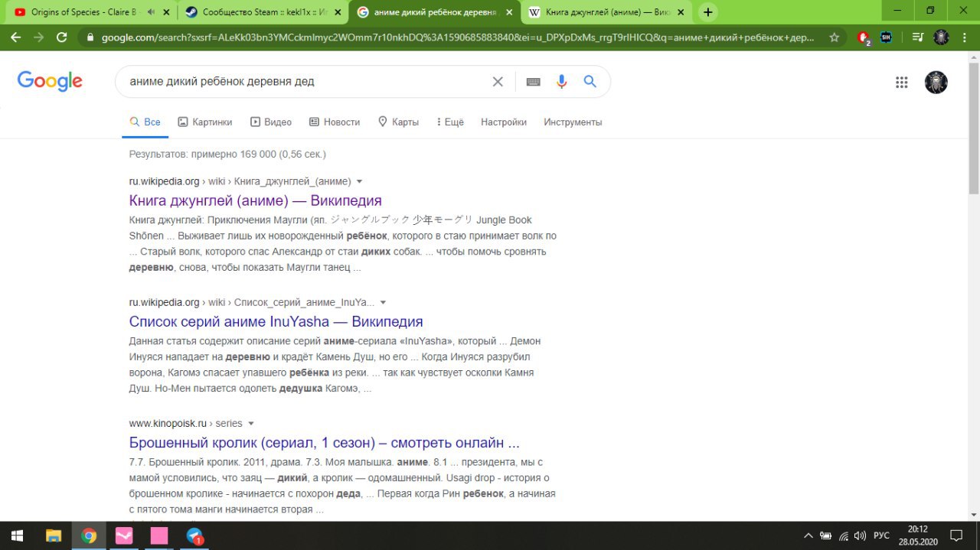Submit search with the magnifier icon

pos(590,82)
